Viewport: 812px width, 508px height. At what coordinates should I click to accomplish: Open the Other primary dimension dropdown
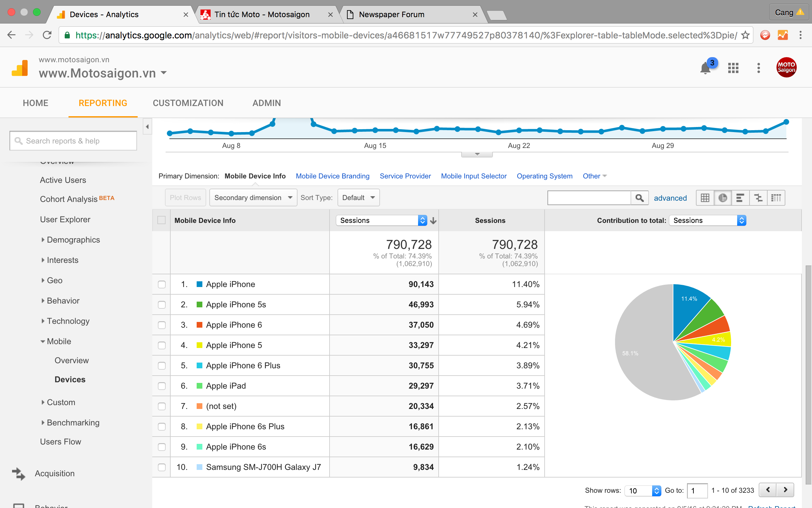pyautogui.click(x=595, y=176)
